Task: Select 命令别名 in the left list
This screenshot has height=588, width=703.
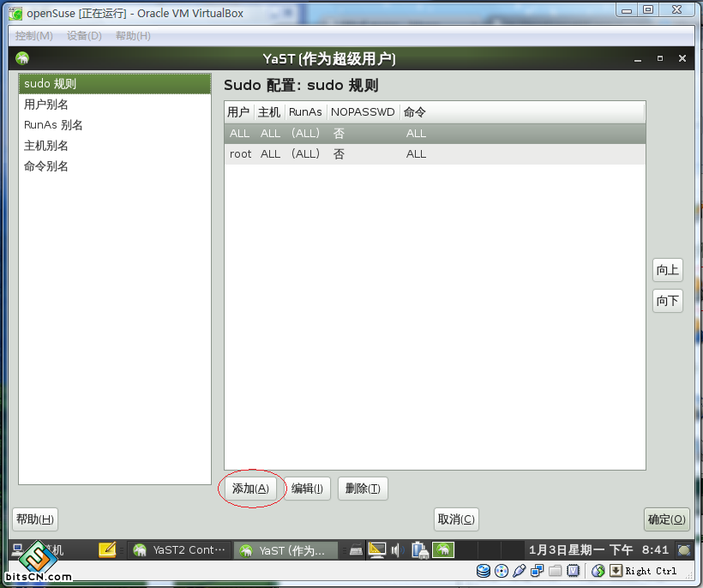Action: (115, 166)
